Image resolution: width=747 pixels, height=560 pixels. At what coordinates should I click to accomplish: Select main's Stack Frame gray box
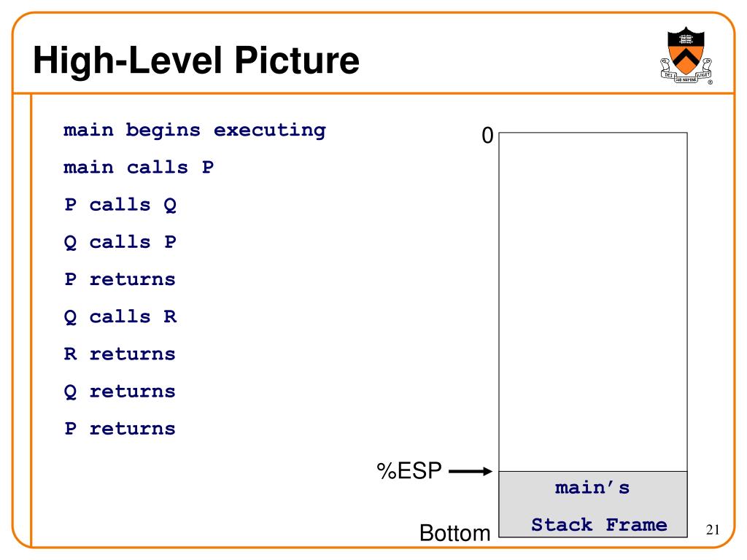click(593, 505)
